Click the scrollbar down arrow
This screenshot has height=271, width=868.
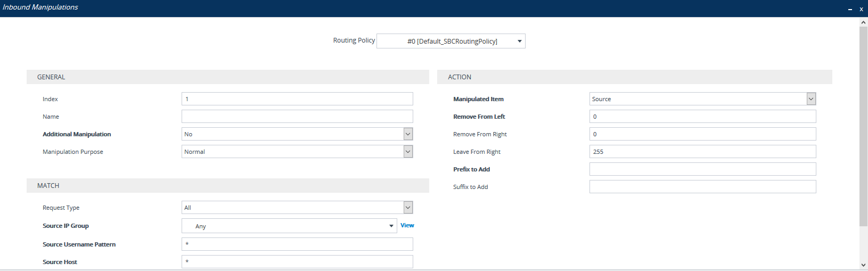[x=863, y=265]
